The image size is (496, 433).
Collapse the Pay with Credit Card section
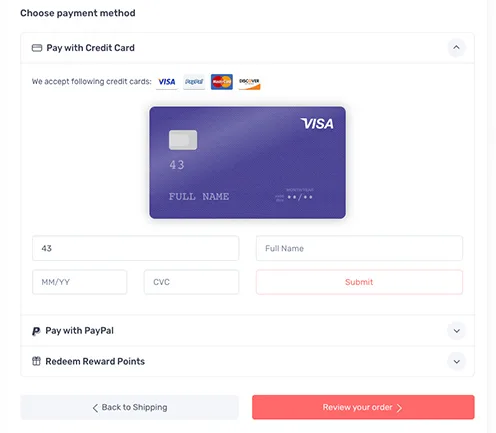tap(456, 47)
